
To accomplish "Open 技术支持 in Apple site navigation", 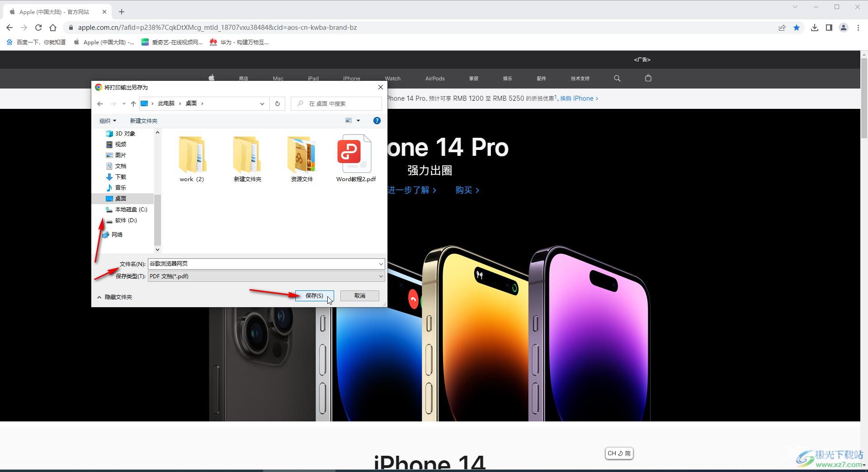I will click(x=580, y=78).
